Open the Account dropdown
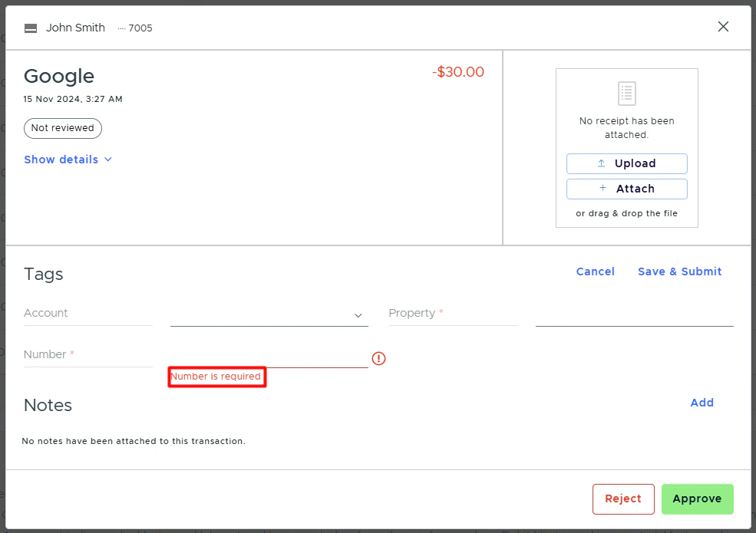This screenshot has width=756, height=533. 269,314
